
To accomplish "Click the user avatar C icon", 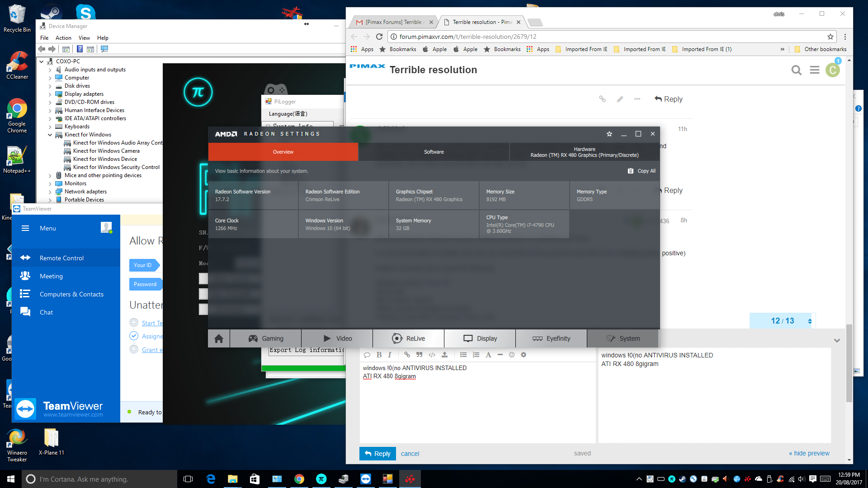I will (x=833, y=70).
